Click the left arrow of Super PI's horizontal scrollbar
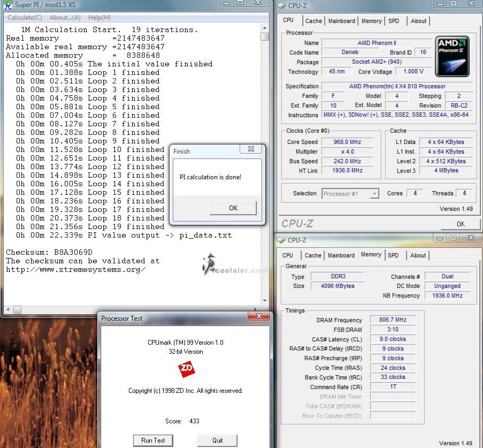This screenshot has width=483, height=448. tap(7, 309)
